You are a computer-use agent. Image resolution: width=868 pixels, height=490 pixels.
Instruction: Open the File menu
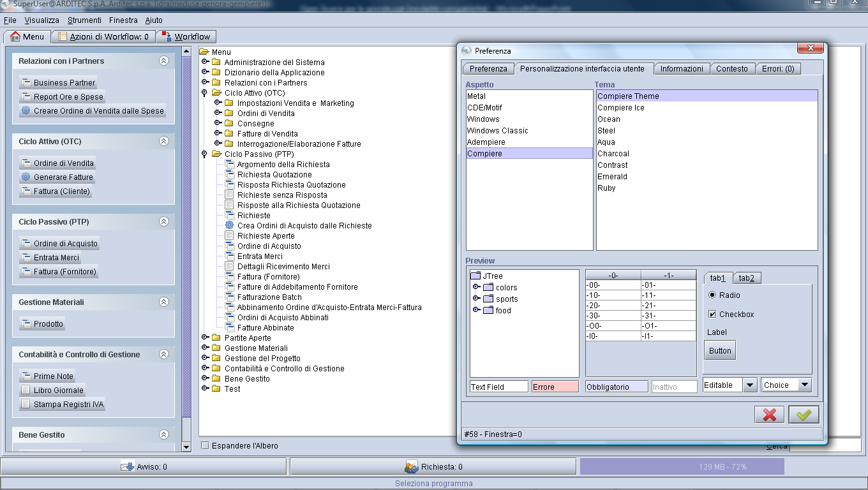tap(10, 20)
